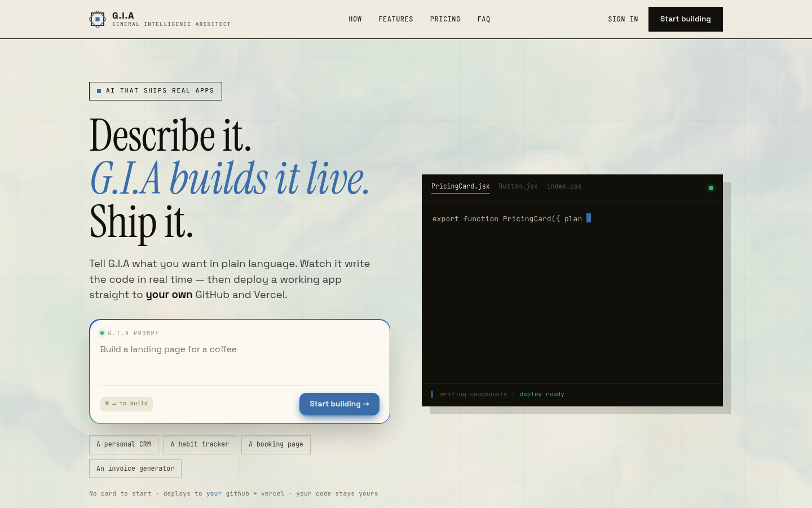Click the 'deploy ready' status text
The height and width of the screenshot is (508, 812).
pos(542,395)
